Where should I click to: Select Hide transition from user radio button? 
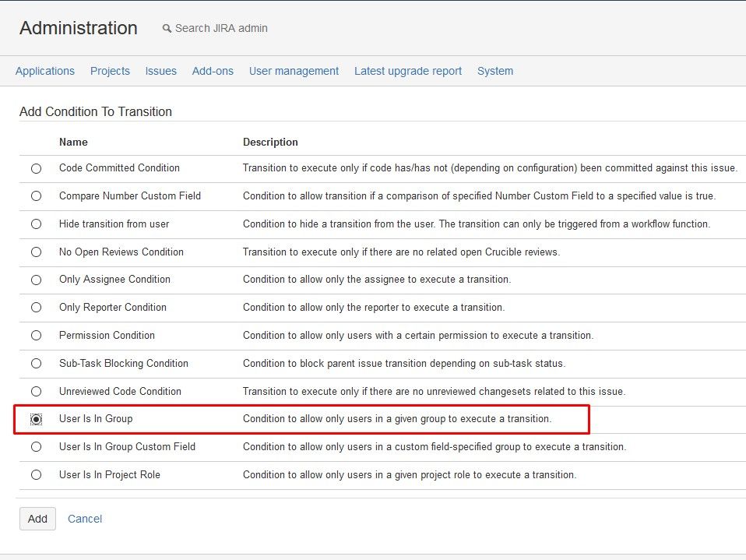pos(36,224)
